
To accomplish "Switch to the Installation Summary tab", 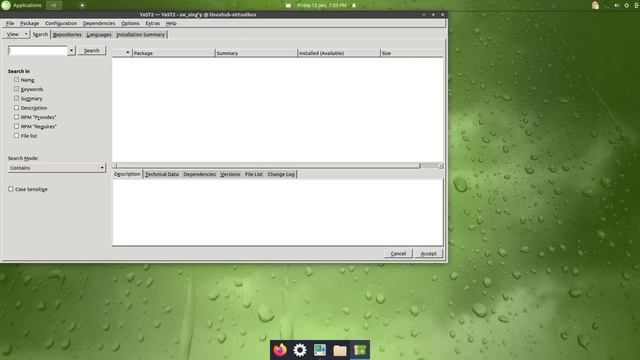I will 141,35.
